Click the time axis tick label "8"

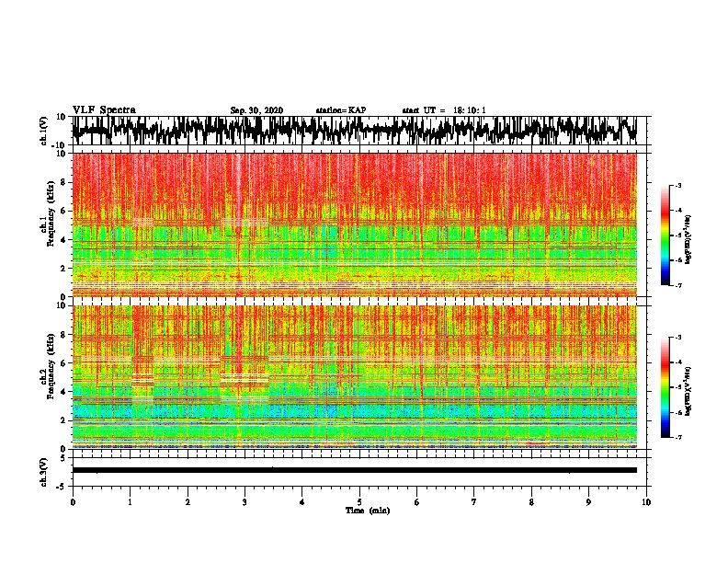[x=531, y=502]
